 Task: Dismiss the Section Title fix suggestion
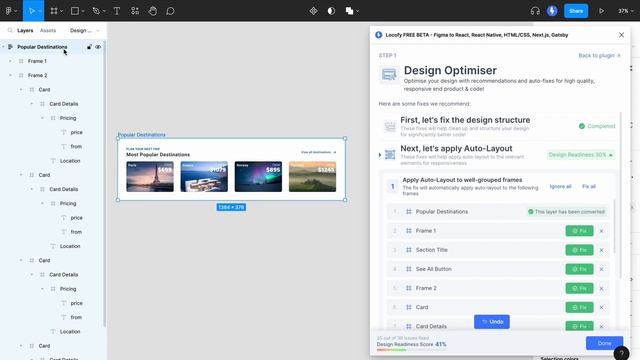601,250
